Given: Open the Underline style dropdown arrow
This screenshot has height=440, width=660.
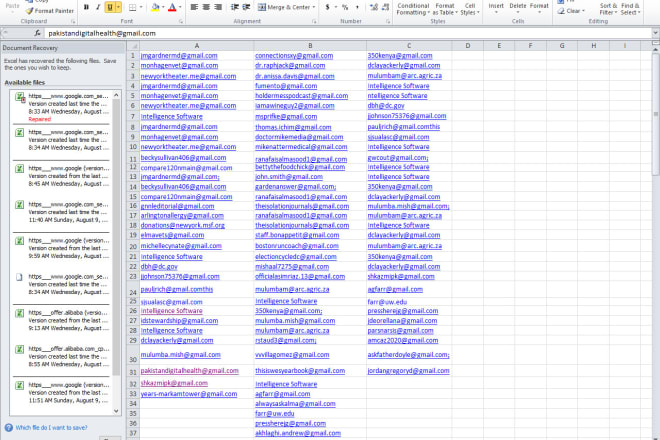Looking at the screenshot, I should pos(118,7).
